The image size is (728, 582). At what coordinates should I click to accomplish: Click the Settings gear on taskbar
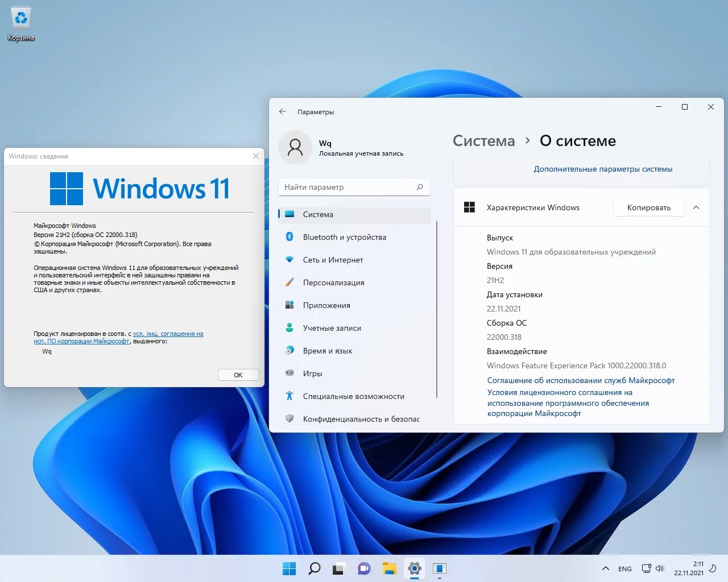coord(415,568)
